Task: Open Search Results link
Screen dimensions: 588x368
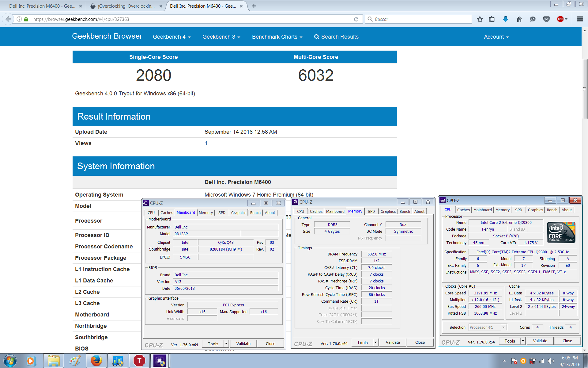Action: [x=336, y=37]
